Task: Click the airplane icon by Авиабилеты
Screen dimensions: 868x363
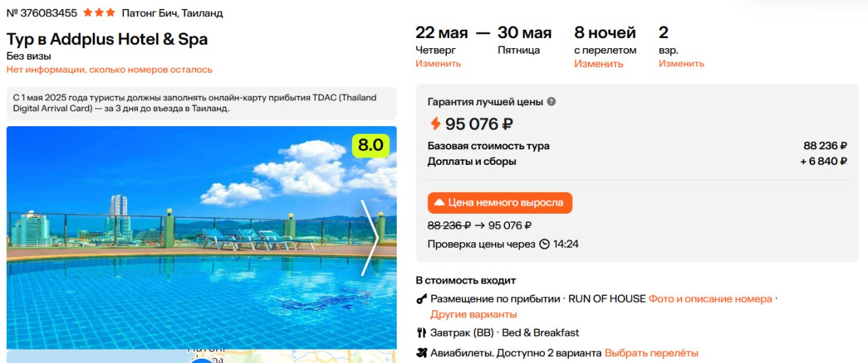Action: (x=421, y=353)
